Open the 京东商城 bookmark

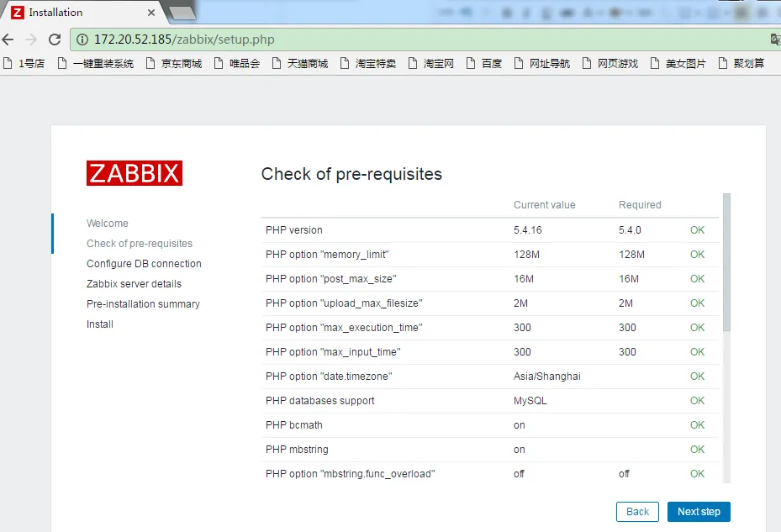coord(174,63)
